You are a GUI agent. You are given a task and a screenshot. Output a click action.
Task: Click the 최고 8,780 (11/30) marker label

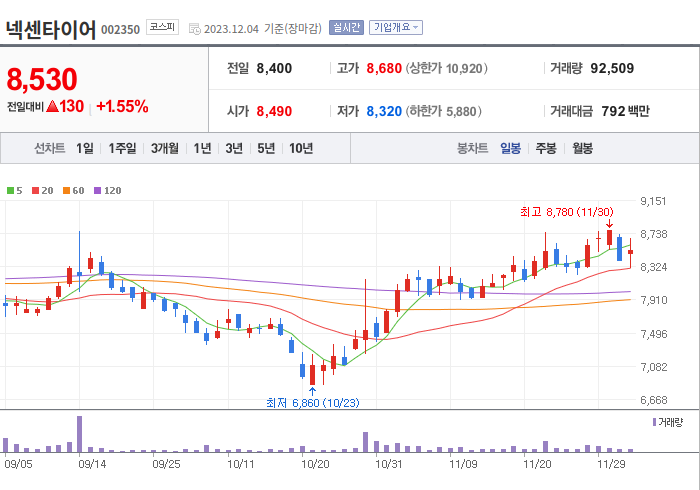click(x=567, y=212)
